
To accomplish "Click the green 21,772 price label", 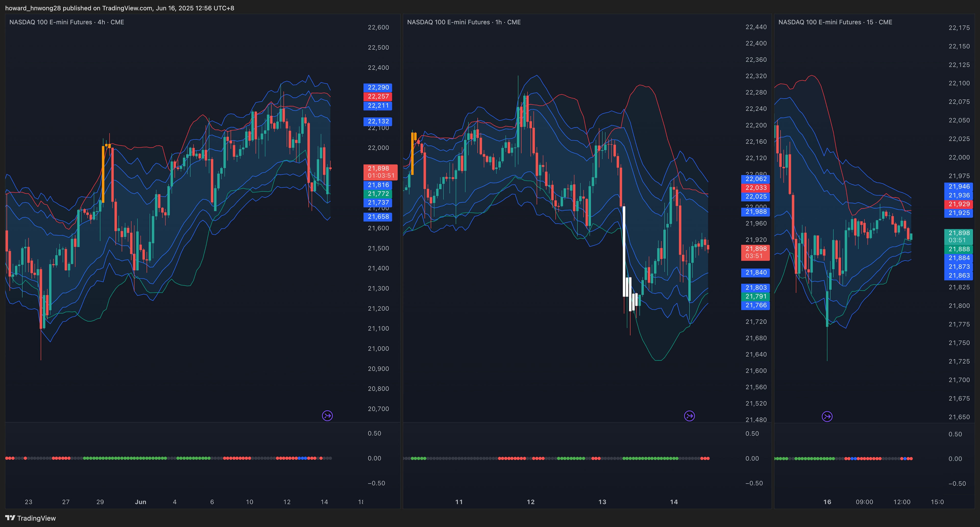I will click(x=378, y=194).
